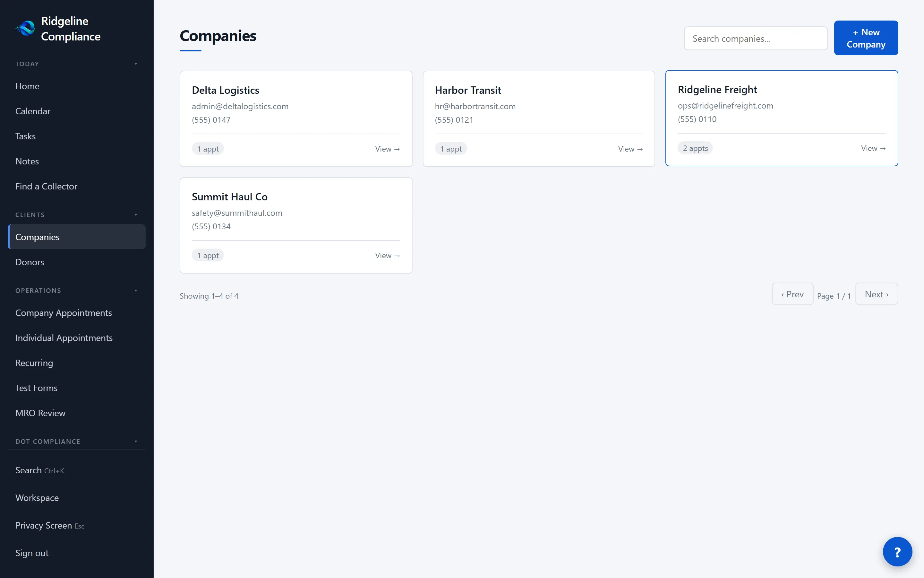Click the 2 appts badge on Ridgeline Freight

695,148
